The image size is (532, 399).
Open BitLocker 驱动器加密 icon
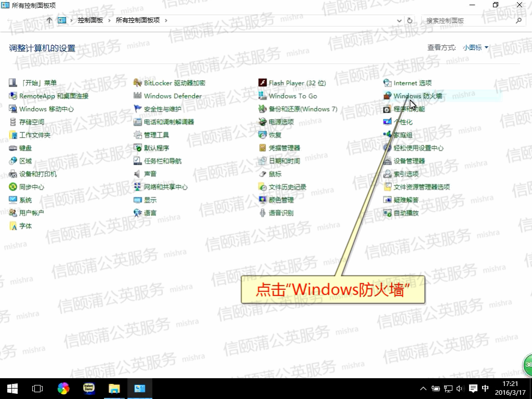pyautogui.click(x=138, y=83)
